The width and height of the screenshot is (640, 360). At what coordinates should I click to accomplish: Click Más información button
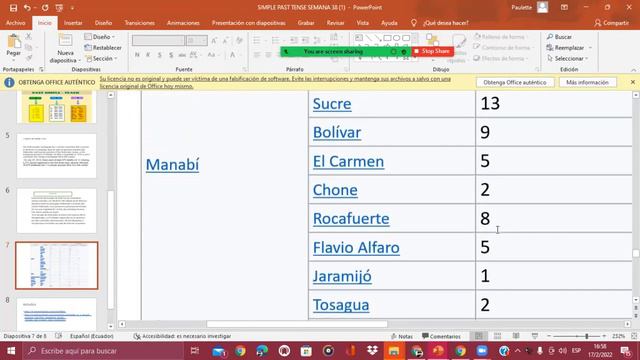click(587, 82)
